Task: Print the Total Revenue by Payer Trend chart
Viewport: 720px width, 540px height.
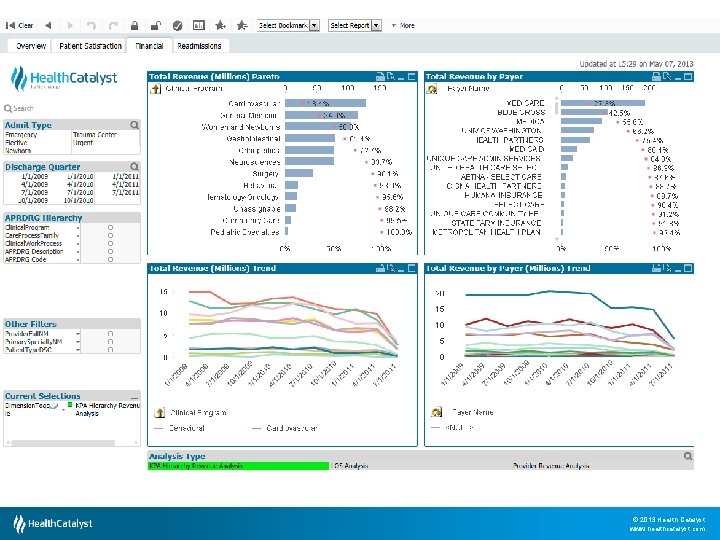Action: click(x=657, y=268)
